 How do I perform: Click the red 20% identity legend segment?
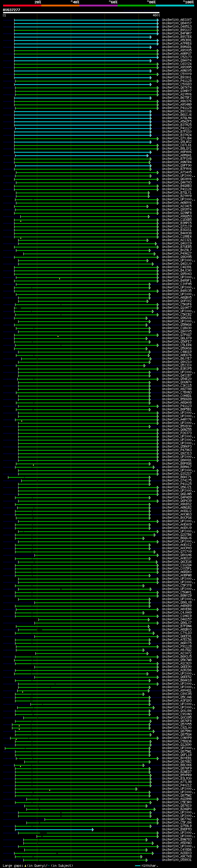pyautogui.click(x=22, y=6)
